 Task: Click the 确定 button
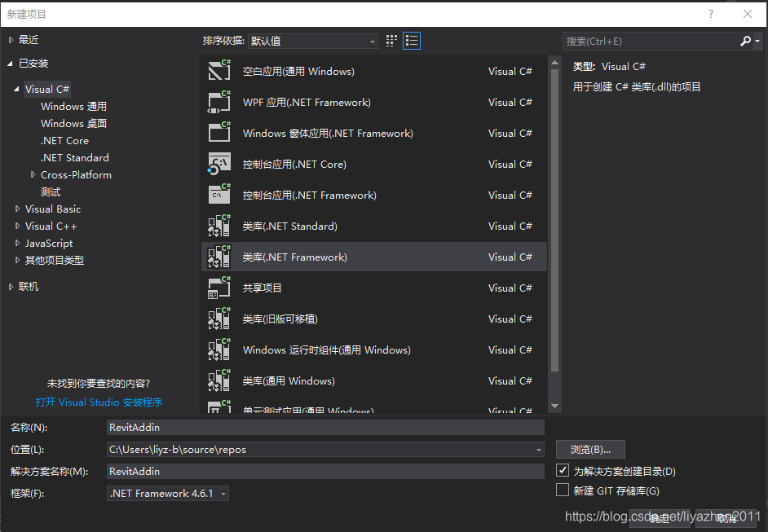[660, 519]
